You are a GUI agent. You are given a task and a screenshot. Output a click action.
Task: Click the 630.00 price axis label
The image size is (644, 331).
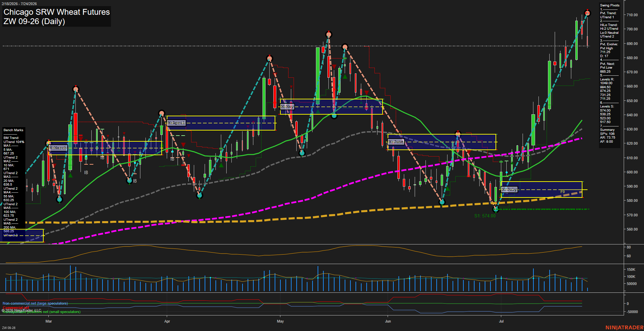click(x=632, y=129)
